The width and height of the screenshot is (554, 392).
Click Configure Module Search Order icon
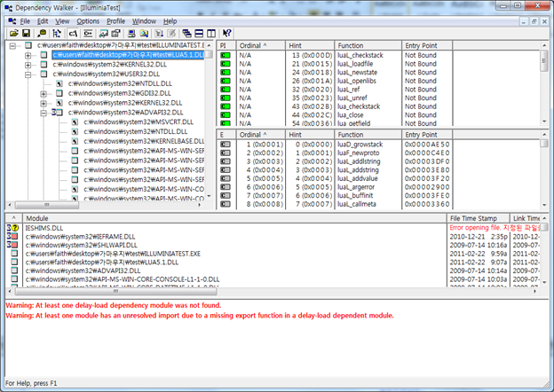(x=144, y=34)
